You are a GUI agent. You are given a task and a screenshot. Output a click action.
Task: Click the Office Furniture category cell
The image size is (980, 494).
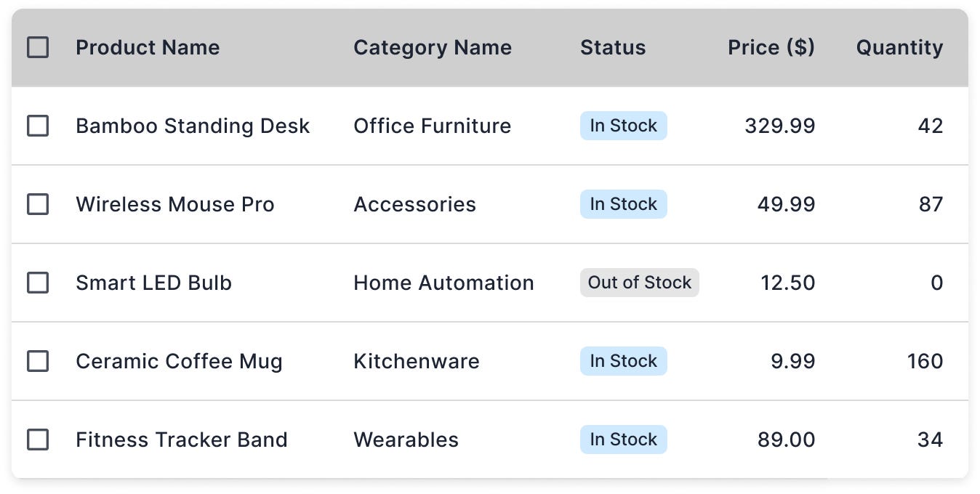click(433, 126)
